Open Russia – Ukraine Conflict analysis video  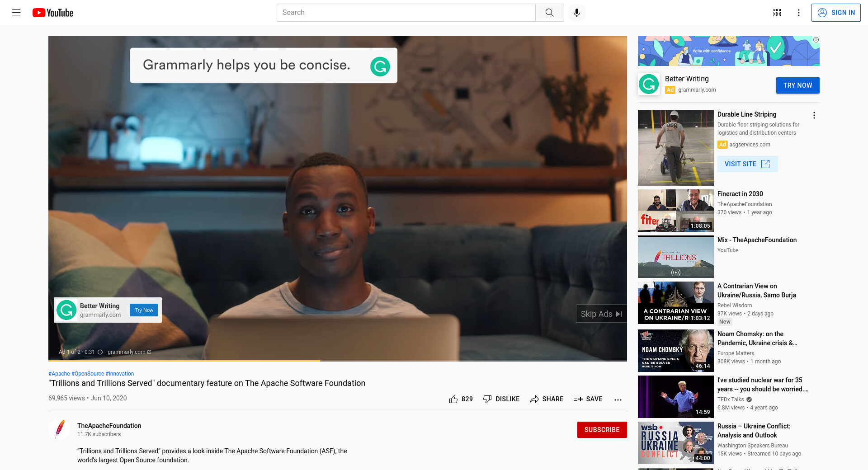pyautogui.click(x=754, y=431)
